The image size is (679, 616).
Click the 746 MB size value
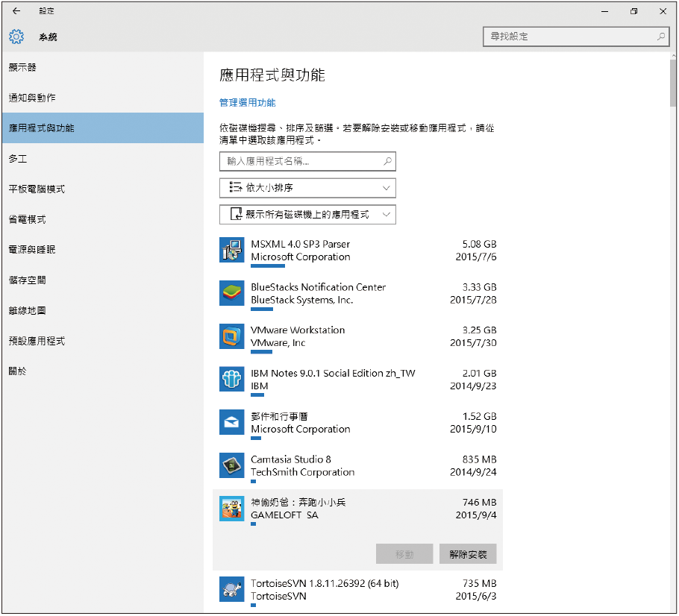click(x=479, y=502)
